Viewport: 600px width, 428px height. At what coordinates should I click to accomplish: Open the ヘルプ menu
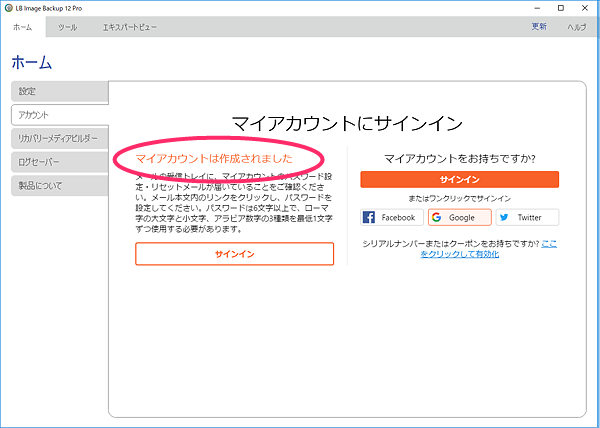tap(576, 27)
